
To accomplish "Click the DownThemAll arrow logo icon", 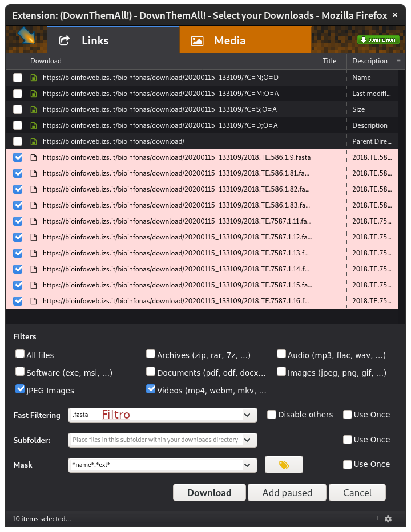I will pyautogui.click(x=26, y=37).
